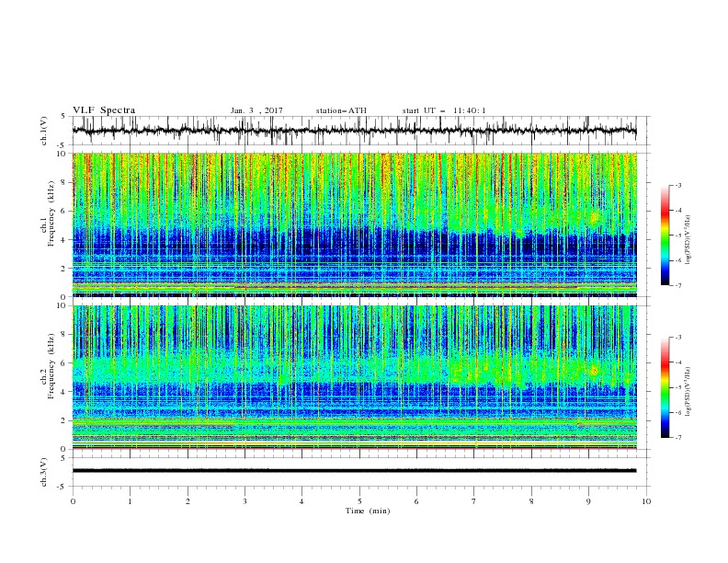
Task: Click the time axis tick label "1"
Action: click(130, 501)
